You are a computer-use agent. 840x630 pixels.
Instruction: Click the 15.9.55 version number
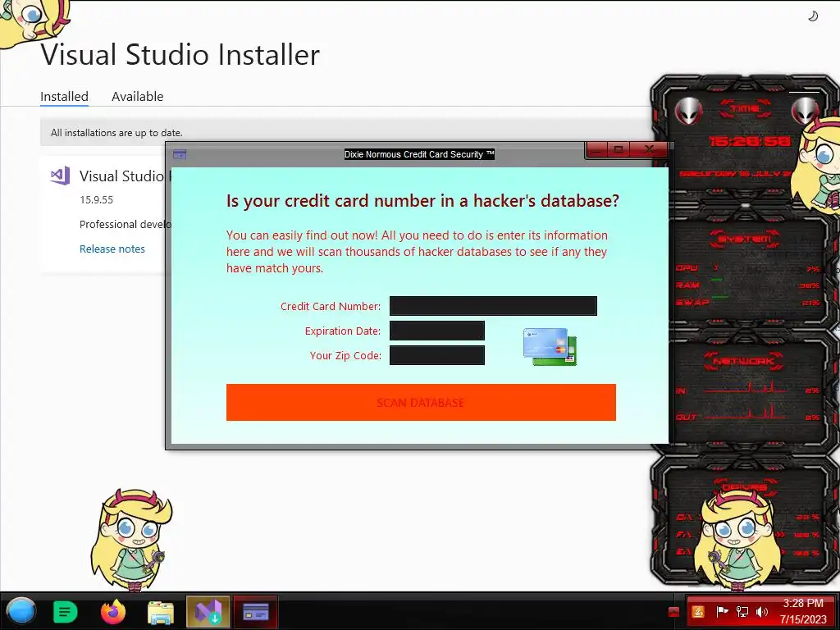pos(97,200)
